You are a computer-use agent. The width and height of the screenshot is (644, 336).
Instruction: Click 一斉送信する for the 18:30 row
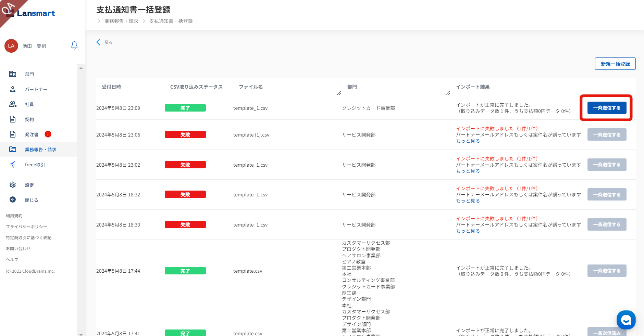[607, 224]
